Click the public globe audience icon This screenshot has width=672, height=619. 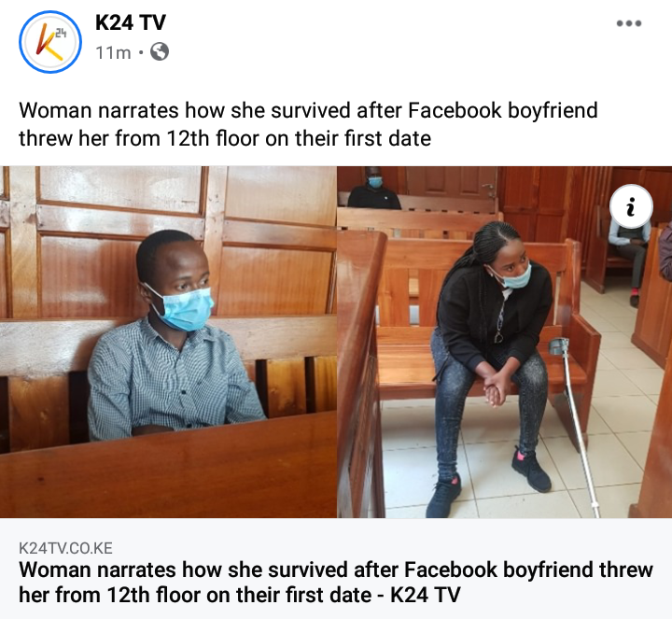160,52
